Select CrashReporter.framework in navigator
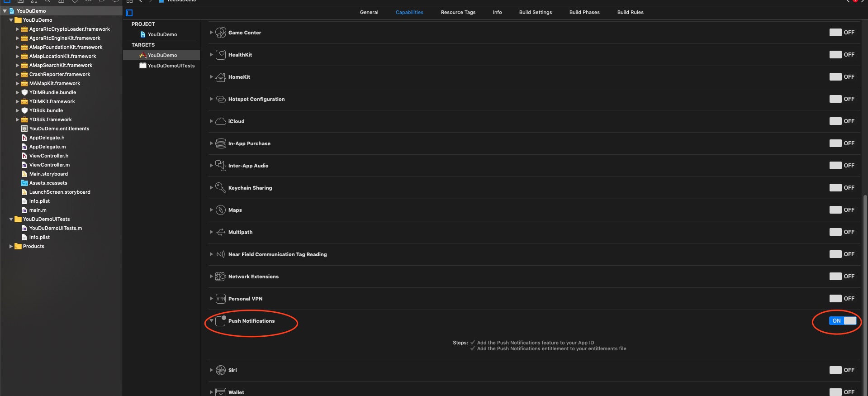 (60, 74)
